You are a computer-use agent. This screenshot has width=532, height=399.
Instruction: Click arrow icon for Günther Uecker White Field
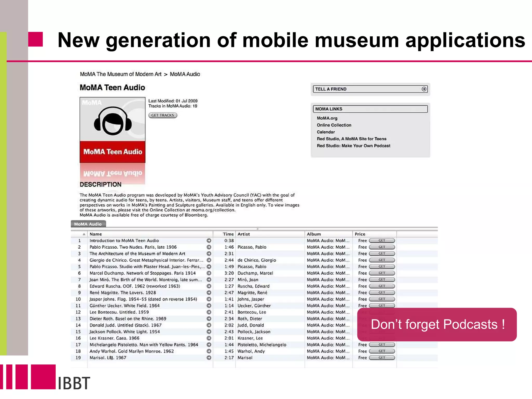209,306
